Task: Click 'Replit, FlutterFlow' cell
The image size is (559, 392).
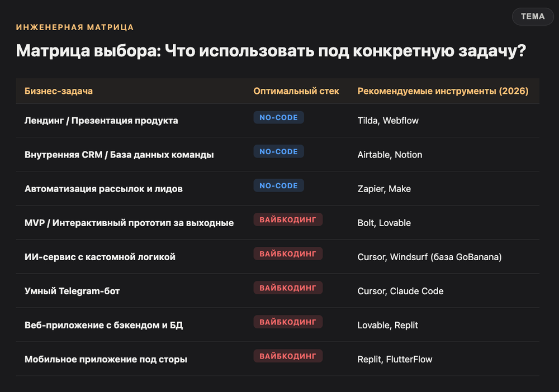Action: pos(395,360)
